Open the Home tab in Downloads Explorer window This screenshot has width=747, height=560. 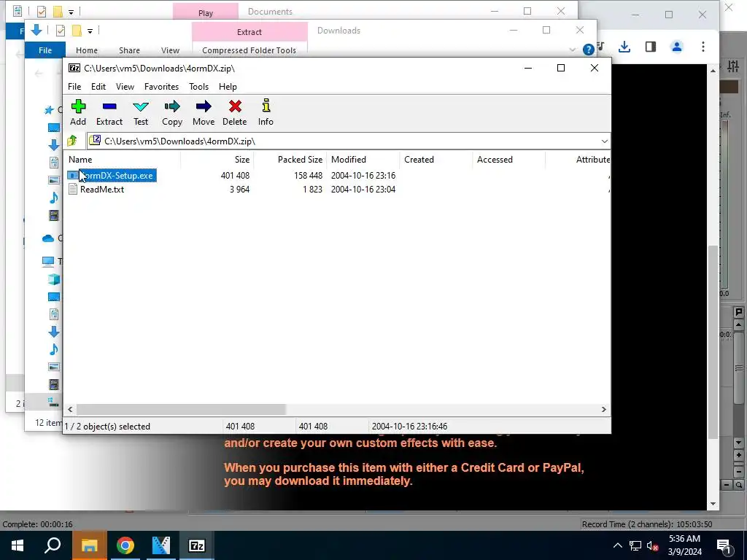click(x=87, y=50)
